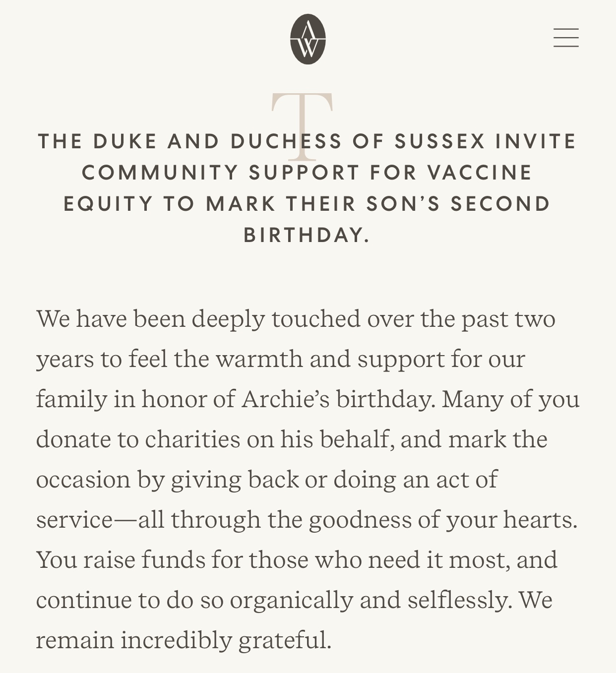Click the heading line mentioning 'Son's Second'
This screenshot has width=616, height=673.
308,204
